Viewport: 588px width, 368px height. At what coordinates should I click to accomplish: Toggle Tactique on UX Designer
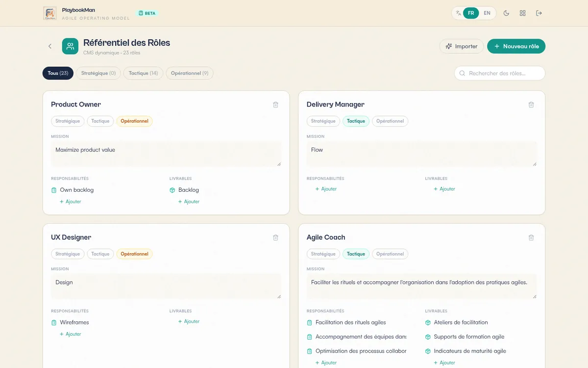(x=100, y=254)
